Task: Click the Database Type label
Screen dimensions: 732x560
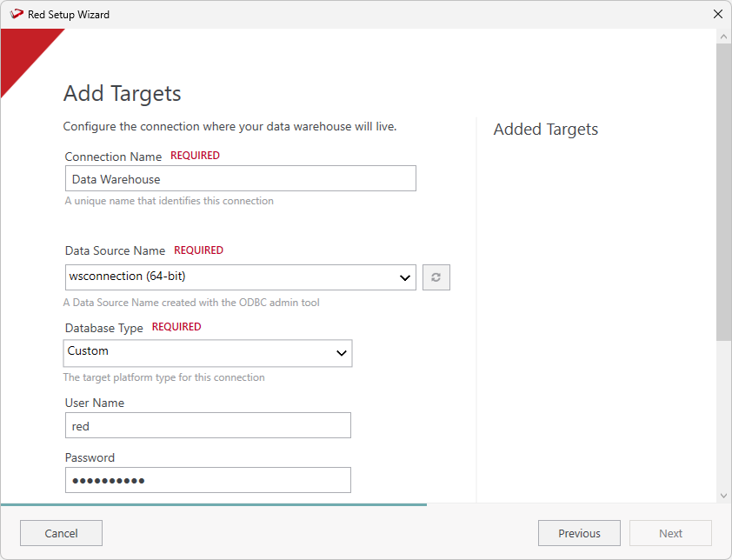Action: 104,328
